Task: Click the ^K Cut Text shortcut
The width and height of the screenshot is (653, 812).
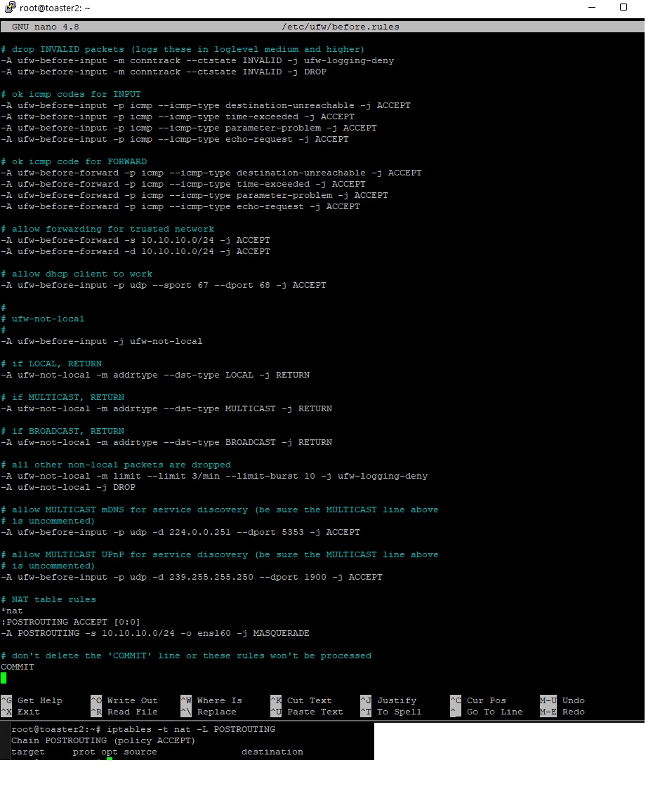Action: [301, 700]
